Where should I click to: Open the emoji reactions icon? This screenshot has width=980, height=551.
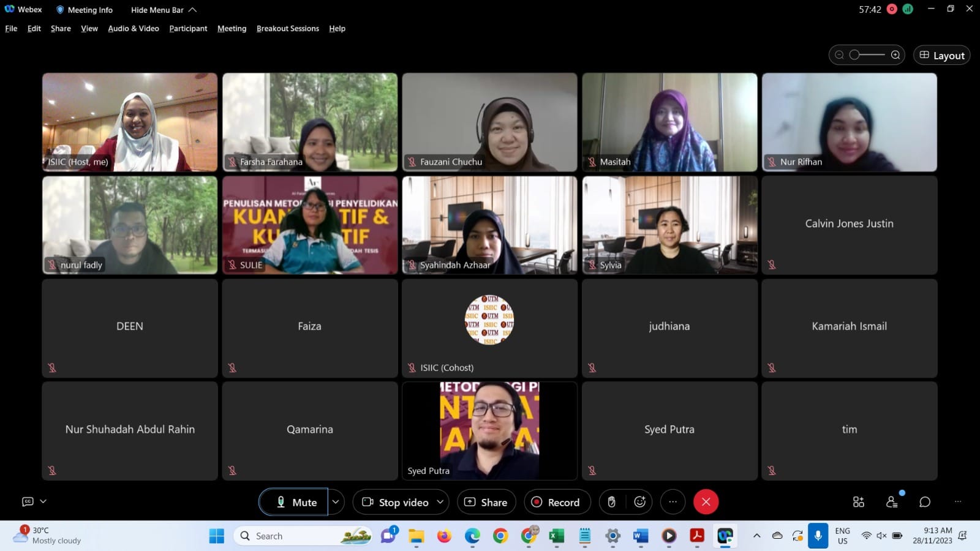pos(640,502)
